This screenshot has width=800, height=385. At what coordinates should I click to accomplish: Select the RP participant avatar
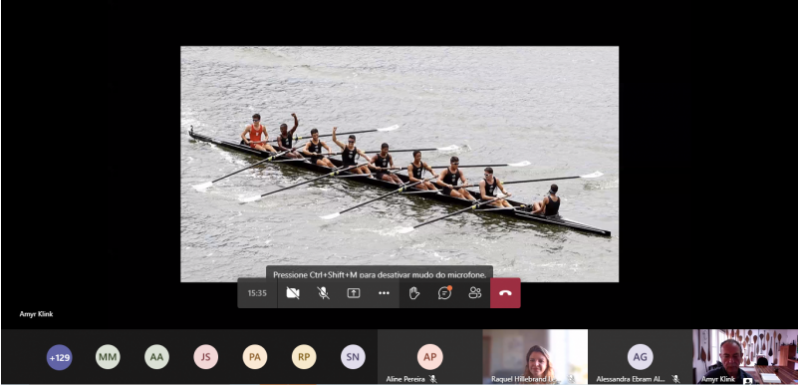[304, 357]
